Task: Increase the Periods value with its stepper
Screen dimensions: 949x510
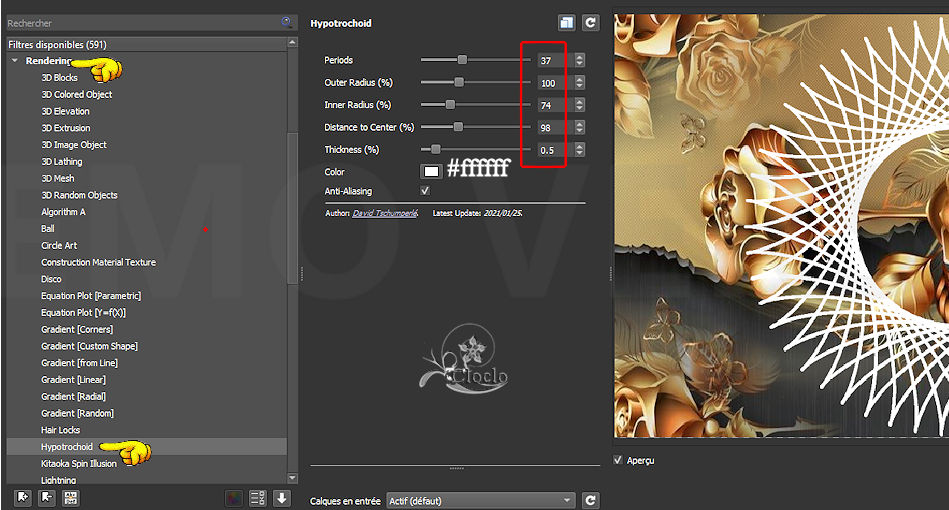Action: click(579, 56)
